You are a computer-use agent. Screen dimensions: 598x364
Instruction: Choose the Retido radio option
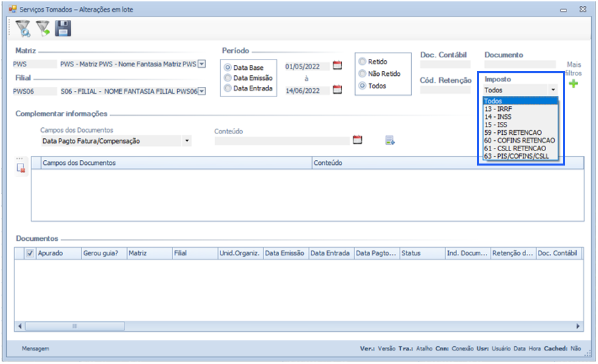pos(363,62)
